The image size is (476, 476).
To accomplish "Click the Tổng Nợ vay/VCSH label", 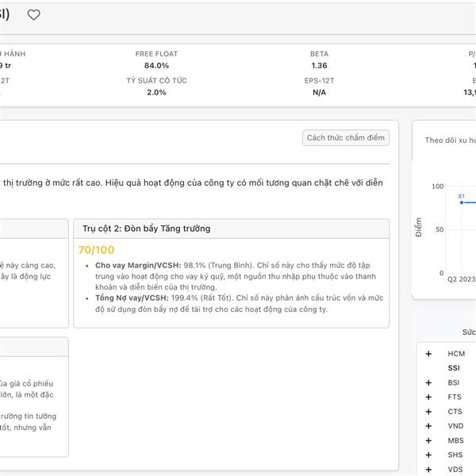I will pyautogui.click(x=132, y=297).
